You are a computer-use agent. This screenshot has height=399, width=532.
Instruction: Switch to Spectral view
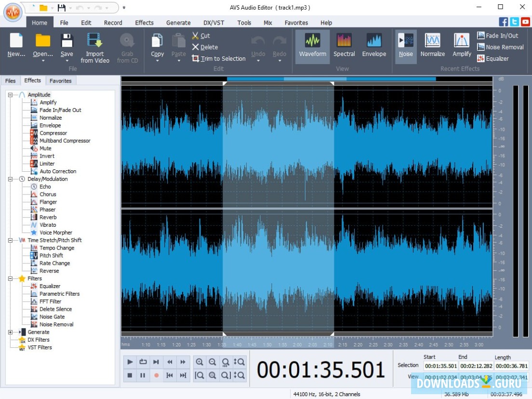tap(344, 46)
